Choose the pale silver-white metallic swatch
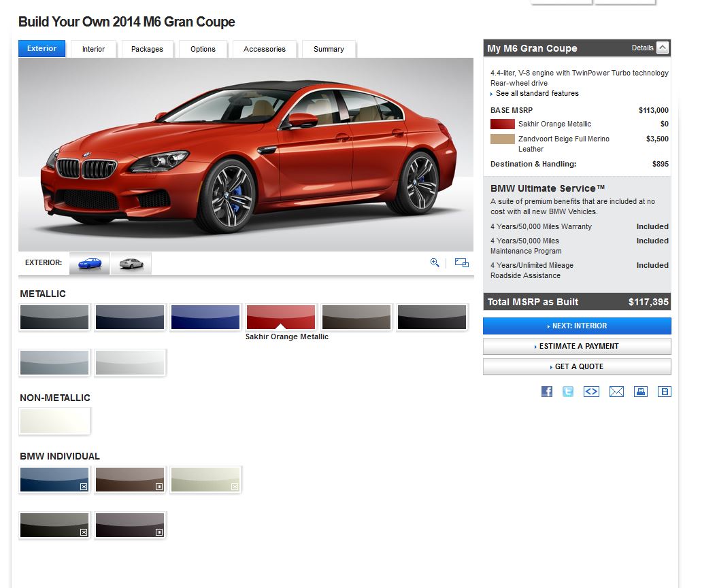Viewport: 717px width, 588px height. (130, 363)
